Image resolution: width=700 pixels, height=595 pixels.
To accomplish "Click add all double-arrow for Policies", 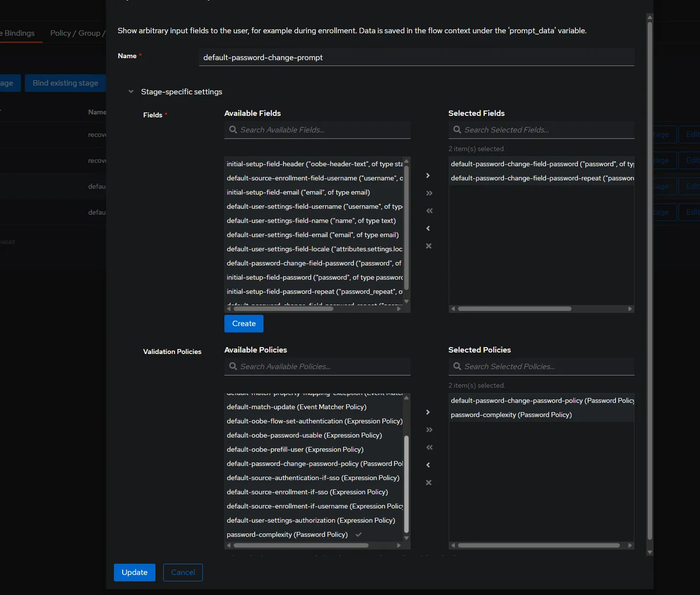I will click(429, 430).
